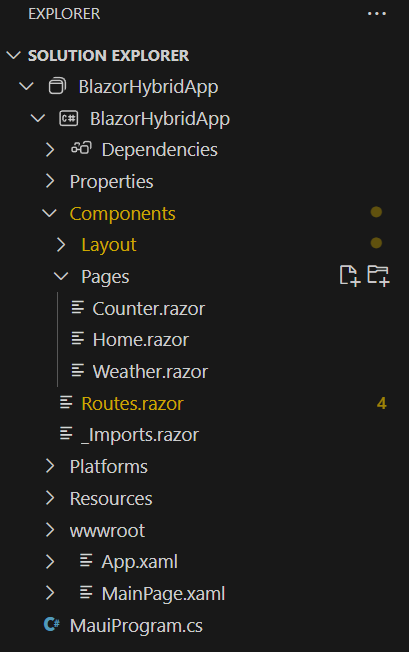409x652 pixels.
Task: Collapse the BlazorHybridApp C# project chevron
Action: pyautogui.click(x=38, y=119)
